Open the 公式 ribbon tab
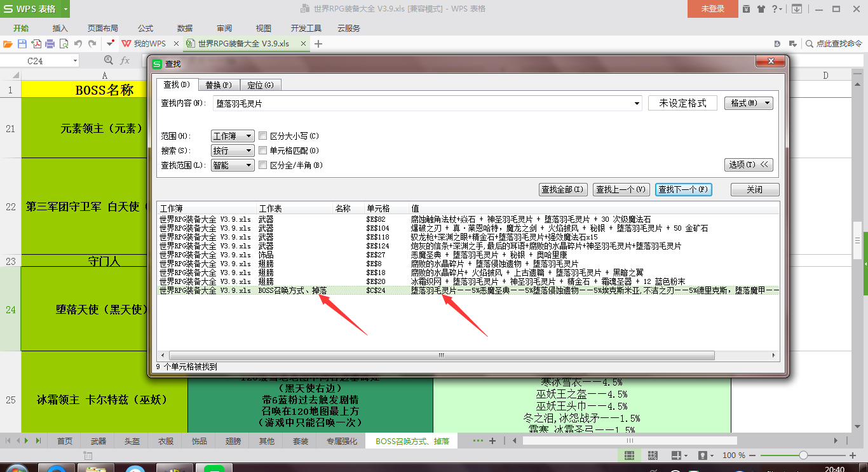 point(146,29)
